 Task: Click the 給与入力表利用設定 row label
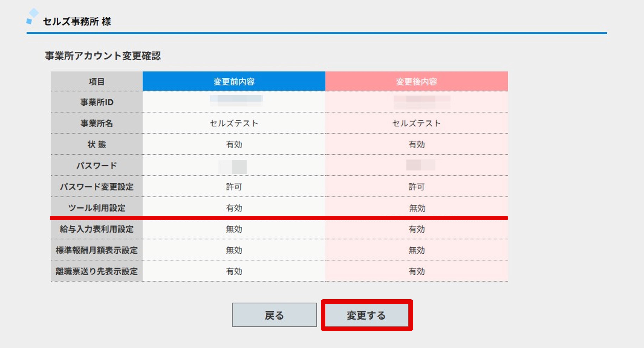pyautogui.click(x=97, y=229)
